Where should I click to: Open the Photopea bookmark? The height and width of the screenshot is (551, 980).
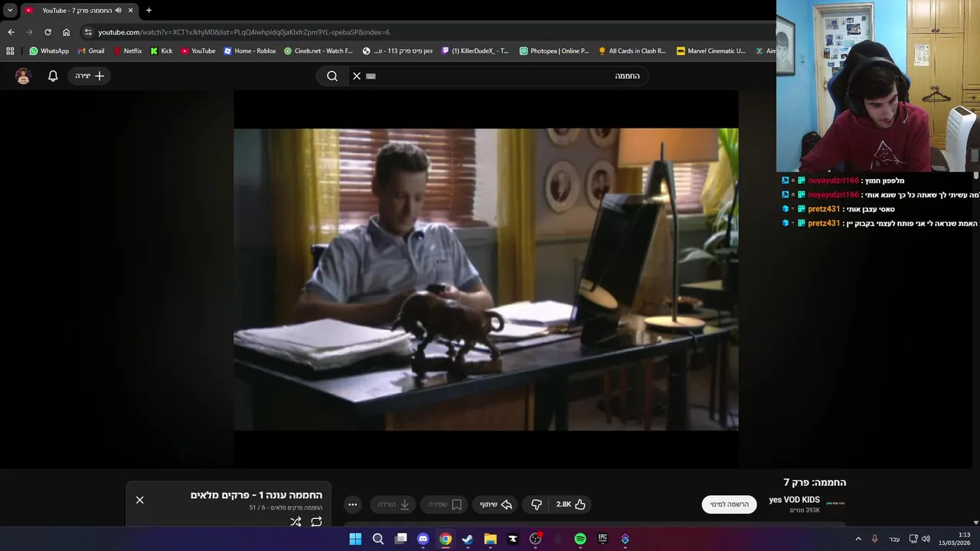tap(554, 51)
